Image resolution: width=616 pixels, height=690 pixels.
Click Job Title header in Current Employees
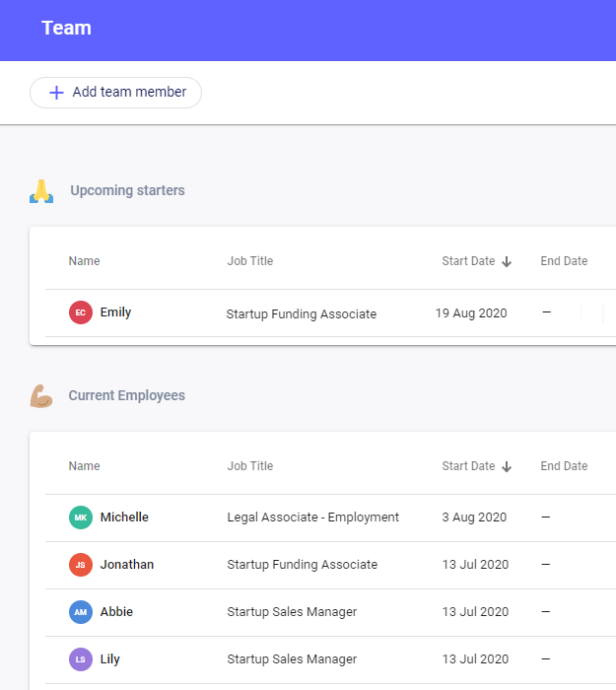pos(250,466)
